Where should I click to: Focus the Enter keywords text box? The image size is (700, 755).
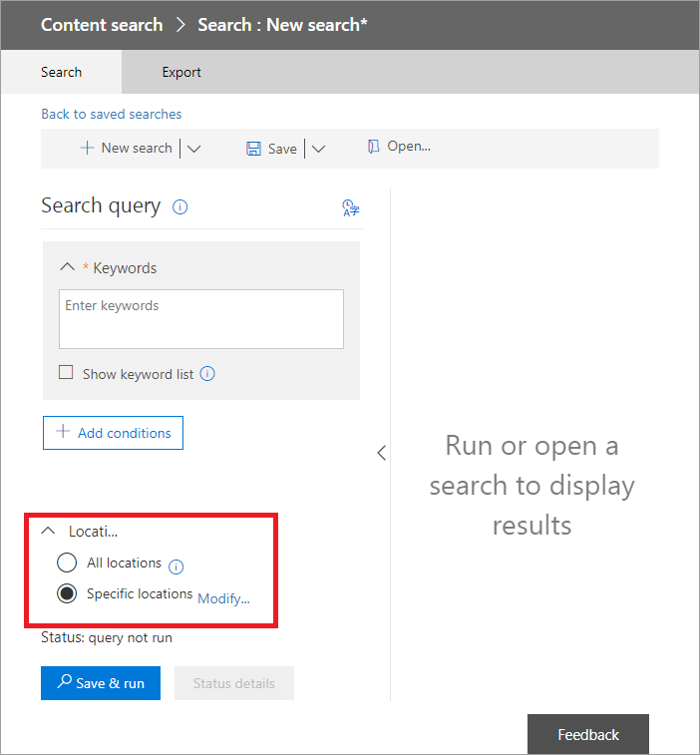[x=201, y=319]
